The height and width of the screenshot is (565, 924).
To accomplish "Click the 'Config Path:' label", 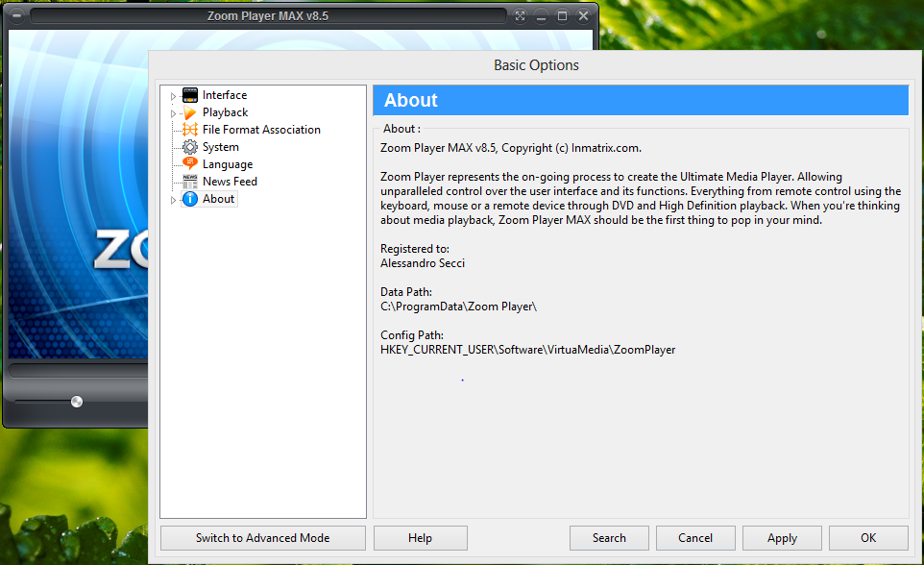I will tap(412, 335).
